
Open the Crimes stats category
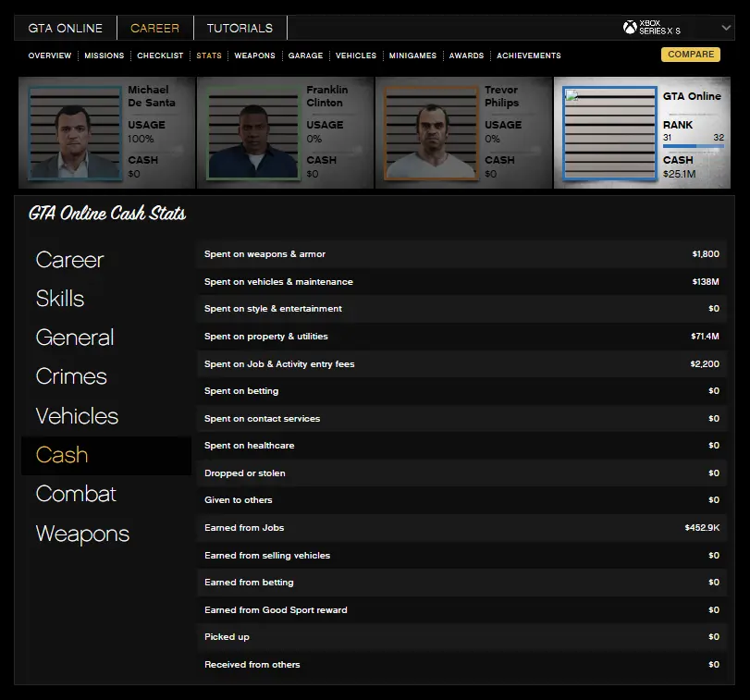point(71,376)
